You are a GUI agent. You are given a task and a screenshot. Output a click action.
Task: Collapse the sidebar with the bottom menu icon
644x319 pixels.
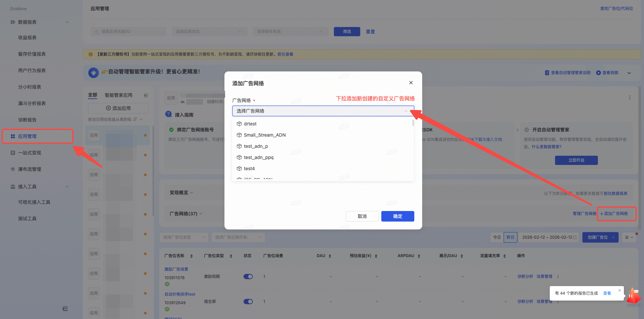pyautogui.click(x=65, y=309)
